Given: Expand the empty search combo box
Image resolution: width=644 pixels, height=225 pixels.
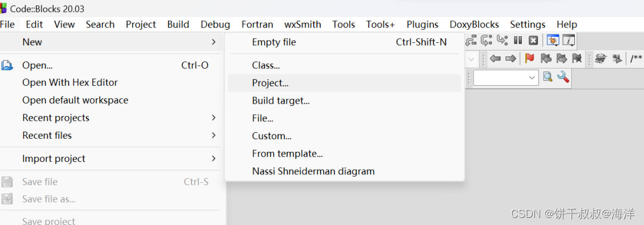Looking at the screenshot, I should (506, 77).
